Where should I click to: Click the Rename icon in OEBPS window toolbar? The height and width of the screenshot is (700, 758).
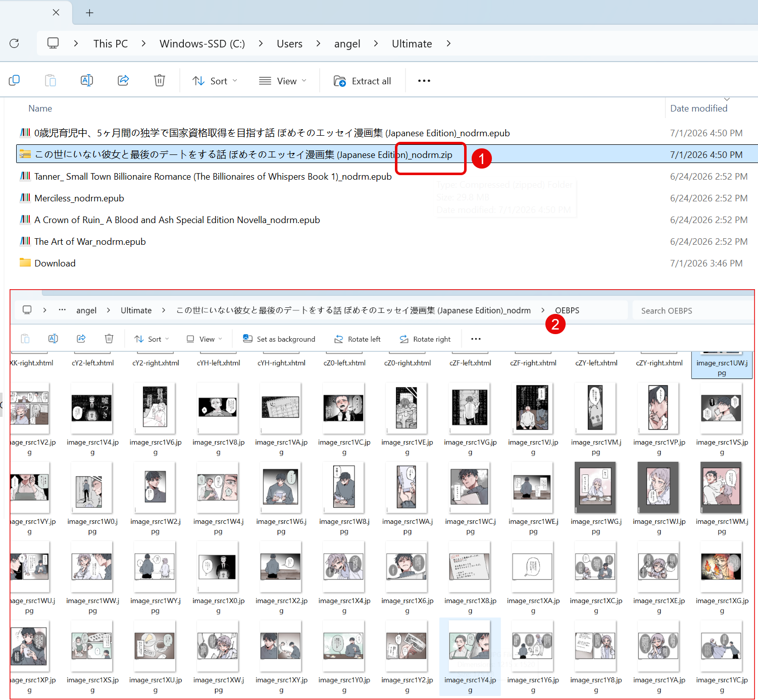(x=53, y=339)
